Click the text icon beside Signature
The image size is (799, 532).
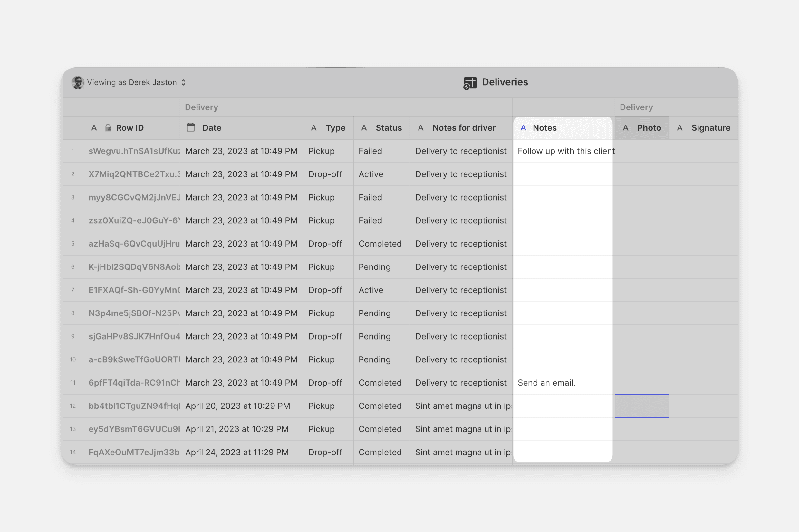(680, 128)
